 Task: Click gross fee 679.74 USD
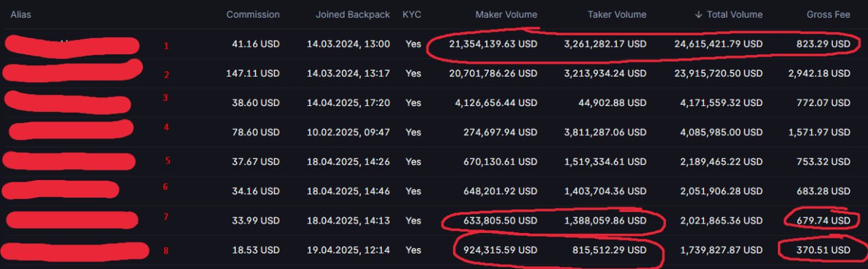click(x=824, y=221)
